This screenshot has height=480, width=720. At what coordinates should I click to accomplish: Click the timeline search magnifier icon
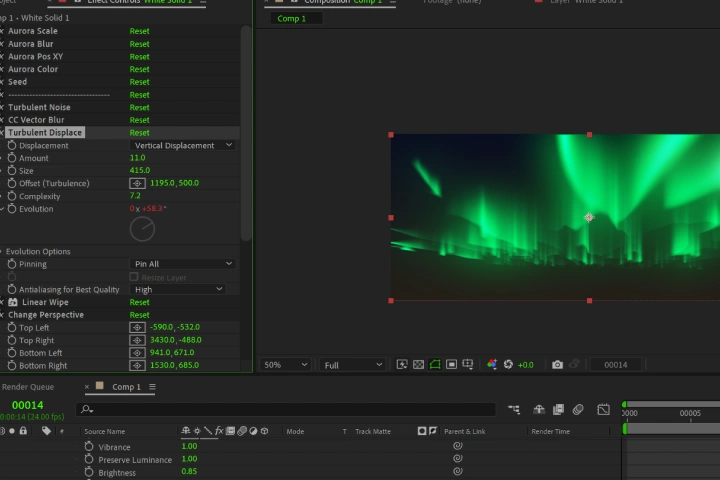click(x=86, y=409)
